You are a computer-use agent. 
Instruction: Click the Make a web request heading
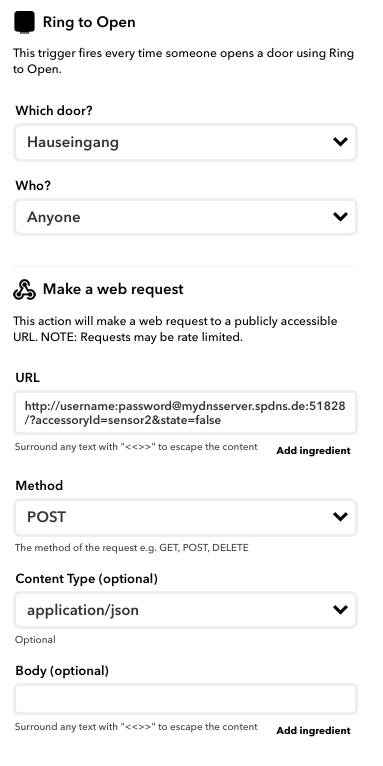113,289
